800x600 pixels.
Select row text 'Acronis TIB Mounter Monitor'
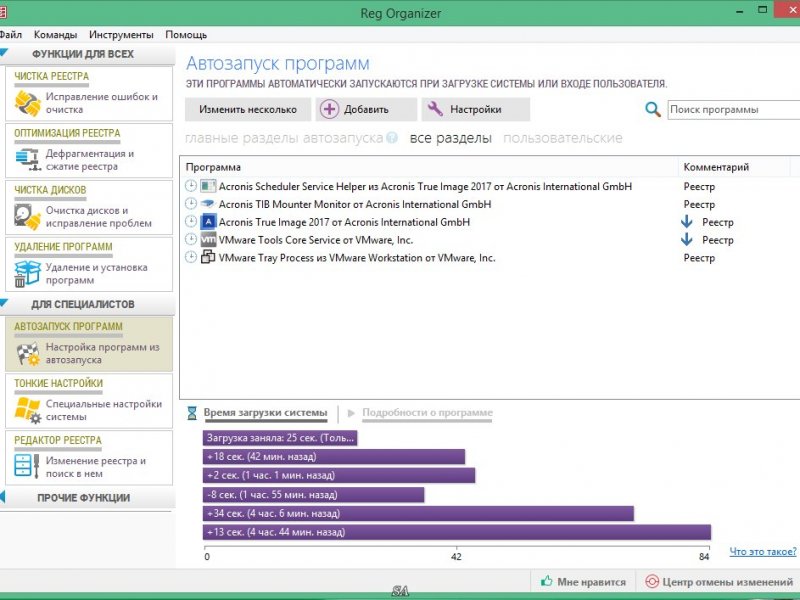(x=285, y=204)
